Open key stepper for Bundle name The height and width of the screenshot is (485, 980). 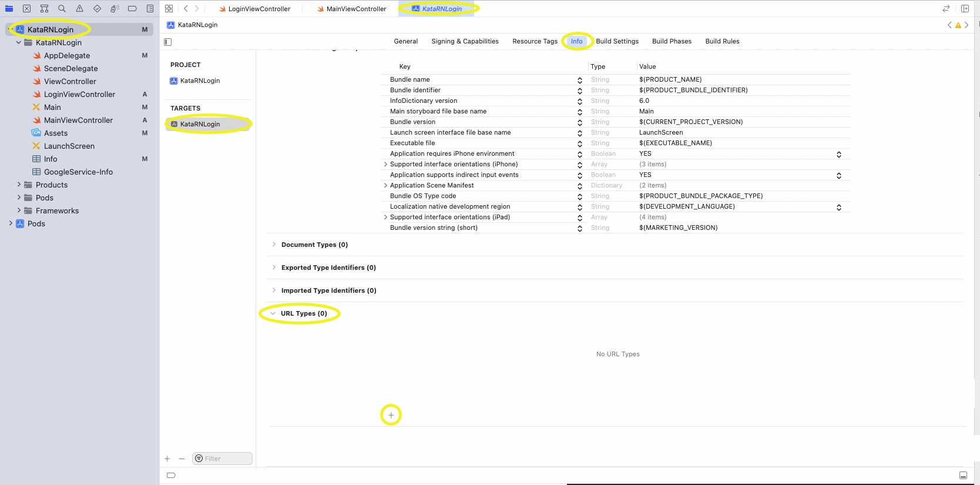coord(580,80)
